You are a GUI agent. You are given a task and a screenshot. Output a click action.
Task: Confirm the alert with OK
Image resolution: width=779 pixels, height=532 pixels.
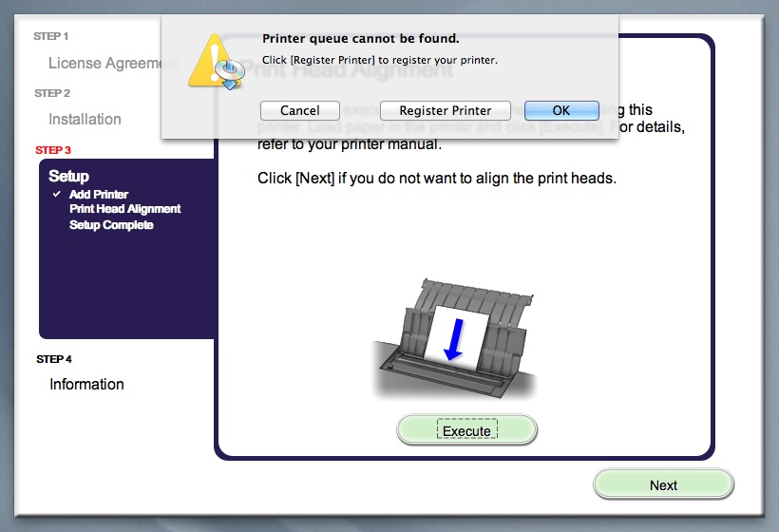tap(561, 111)
